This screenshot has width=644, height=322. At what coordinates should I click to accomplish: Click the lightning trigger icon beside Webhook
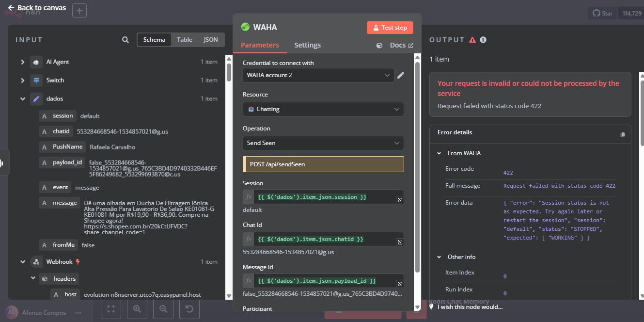[x=78, y=262]
